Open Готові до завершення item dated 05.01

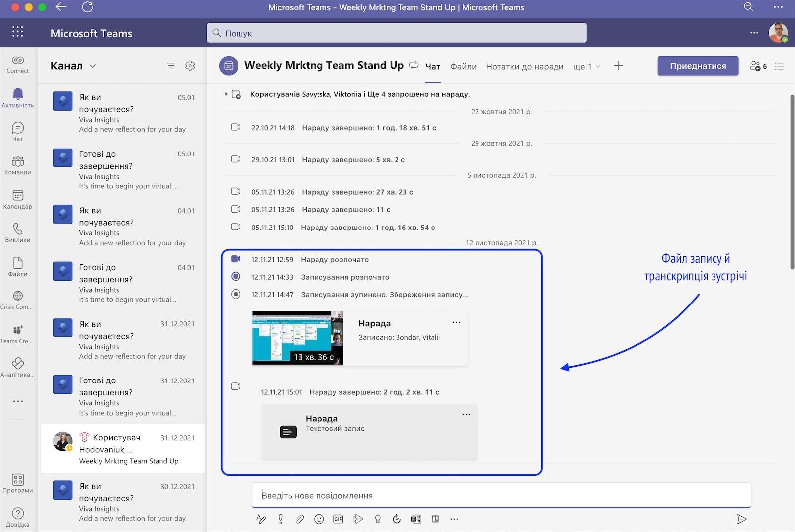tap(123, 170)
